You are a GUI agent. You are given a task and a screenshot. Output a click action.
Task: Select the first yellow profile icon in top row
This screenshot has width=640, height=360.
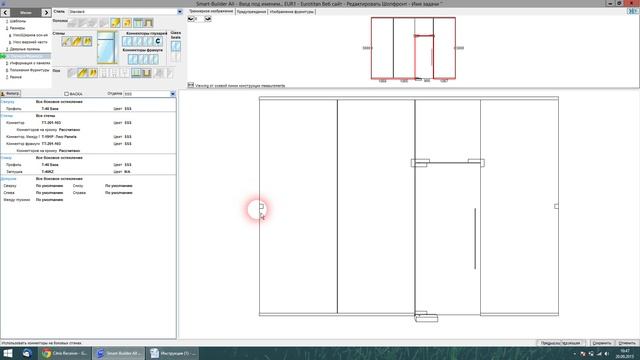[x=116, y=23]
